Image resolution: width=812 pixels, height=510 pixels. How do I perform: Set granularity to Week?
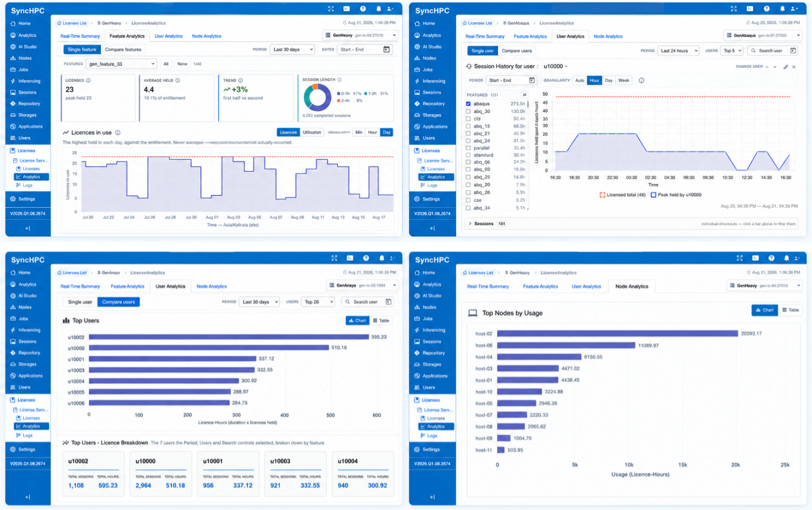(x=623, y=81)
